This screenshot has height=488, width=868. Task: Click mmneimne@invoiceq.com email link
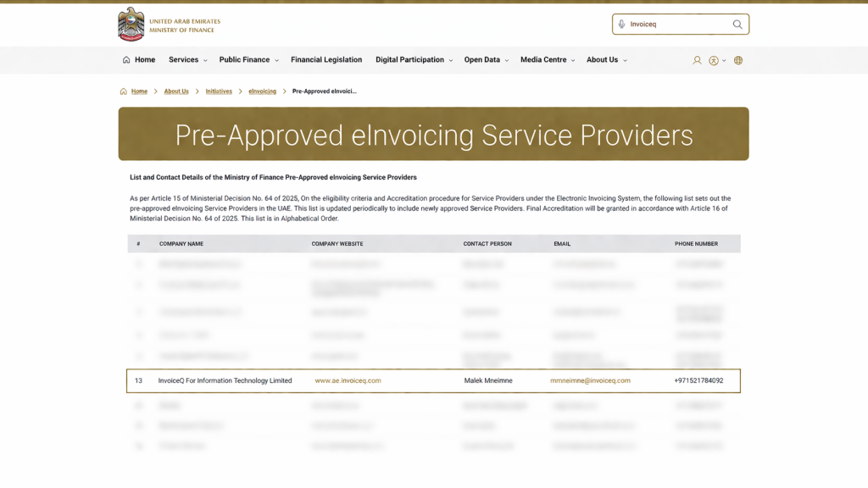click(x=590, y=380)
